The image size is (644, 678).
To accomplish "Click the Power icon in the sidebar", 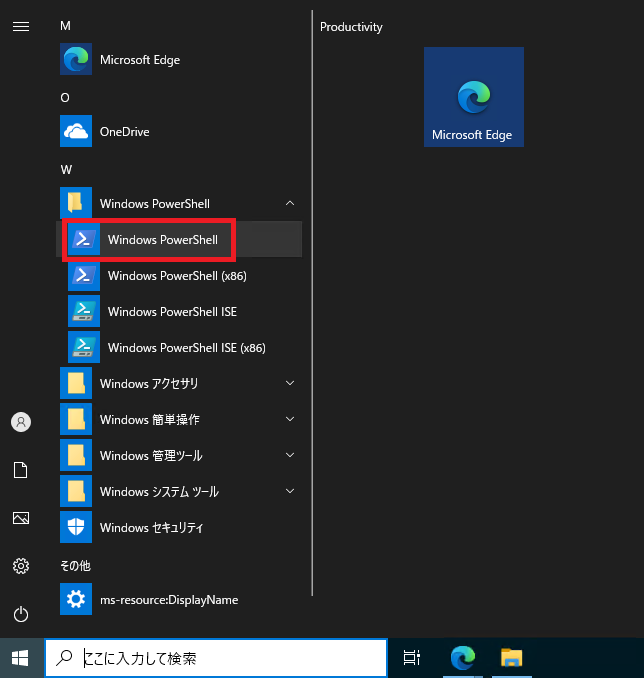I will pyautogui.click(x=21, y=614).
